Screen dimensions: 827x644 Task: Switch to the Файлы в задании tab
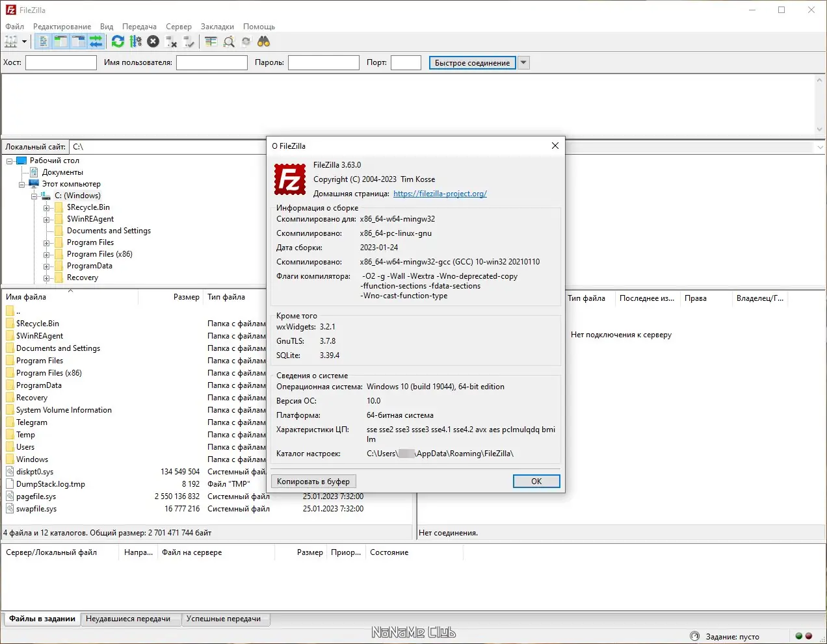pyautogui.click(x=42, y=619)
